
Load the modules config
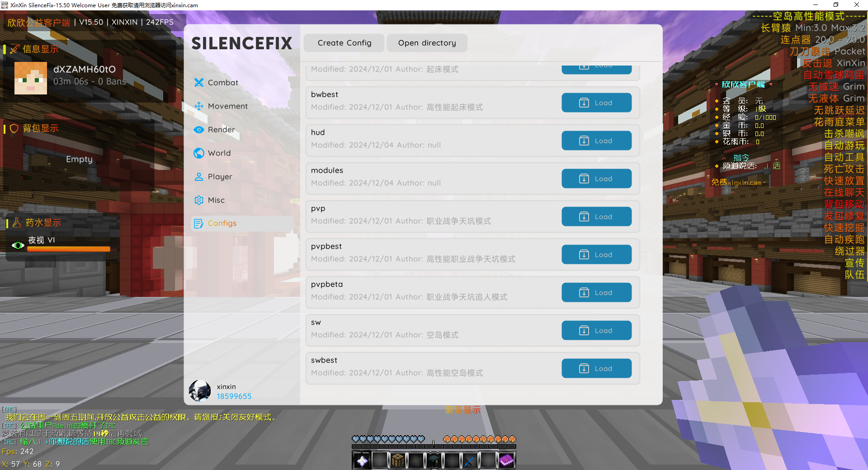pyautogui.click(x=596, y=179)
